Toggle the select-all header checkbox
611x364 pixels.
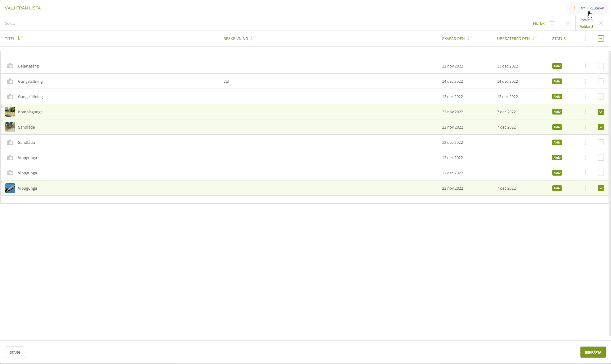(601, 38)
